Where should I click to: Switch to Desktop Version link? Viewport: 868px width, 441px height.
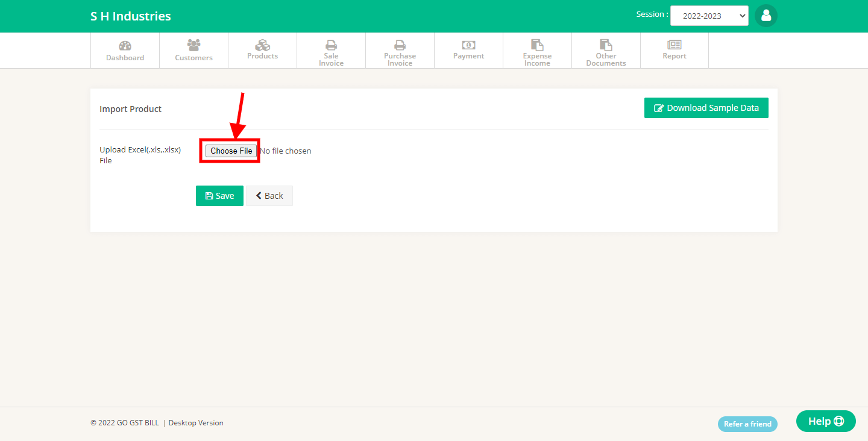196,423
